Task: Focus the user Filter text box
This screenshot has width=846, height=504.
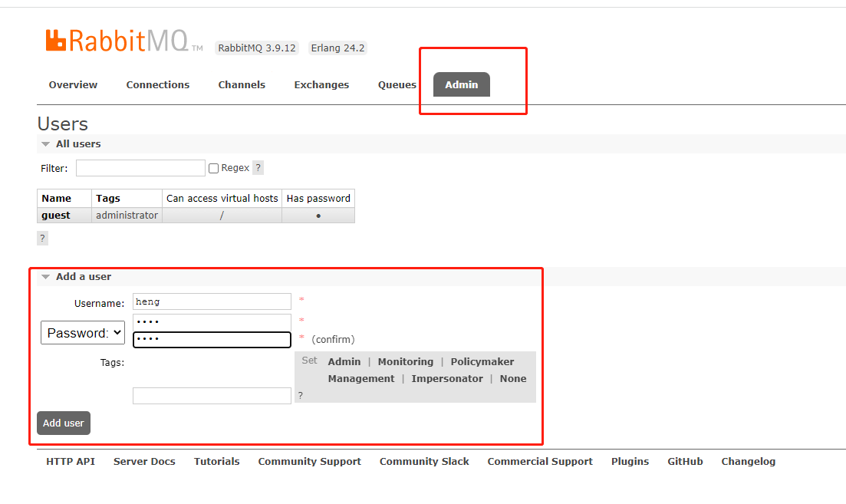Action: click(140, 168)
